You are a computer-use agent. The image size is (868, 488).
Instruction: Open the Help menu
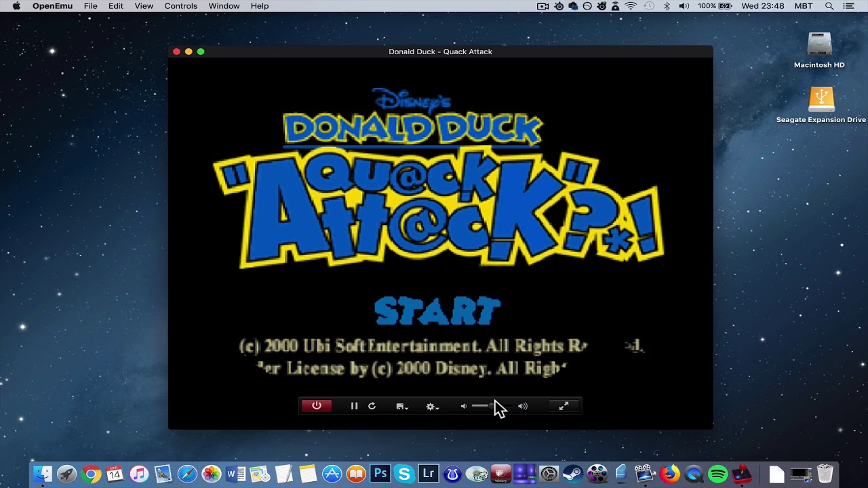pyautogui.click(x=260, y=6)
